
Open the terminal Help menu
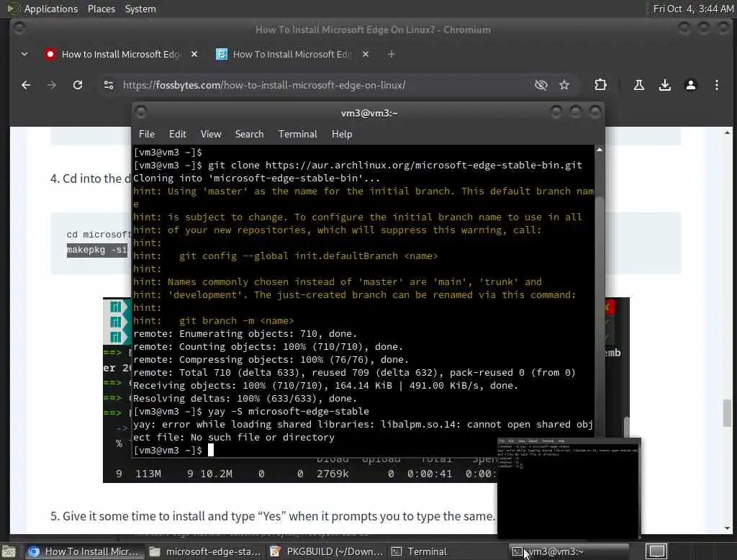tap(342, 135)
